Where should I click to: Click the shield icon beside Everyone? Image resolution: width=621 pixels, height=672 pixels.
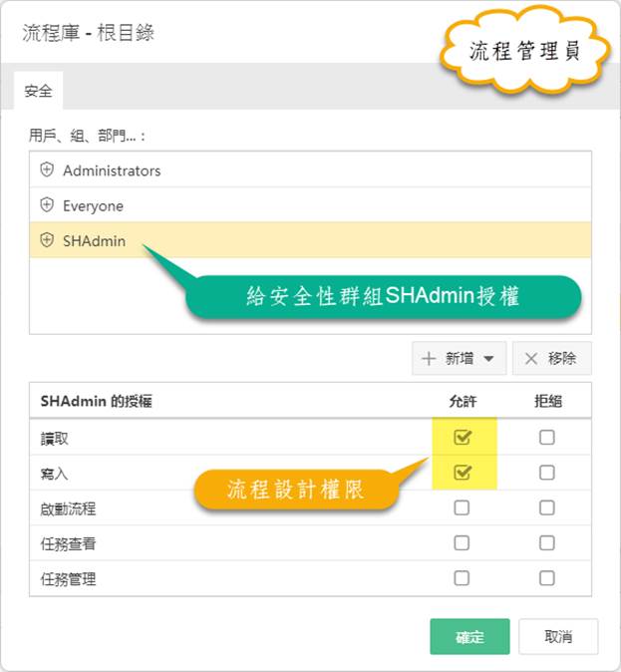pyautogui.click(x=47, y=204)
